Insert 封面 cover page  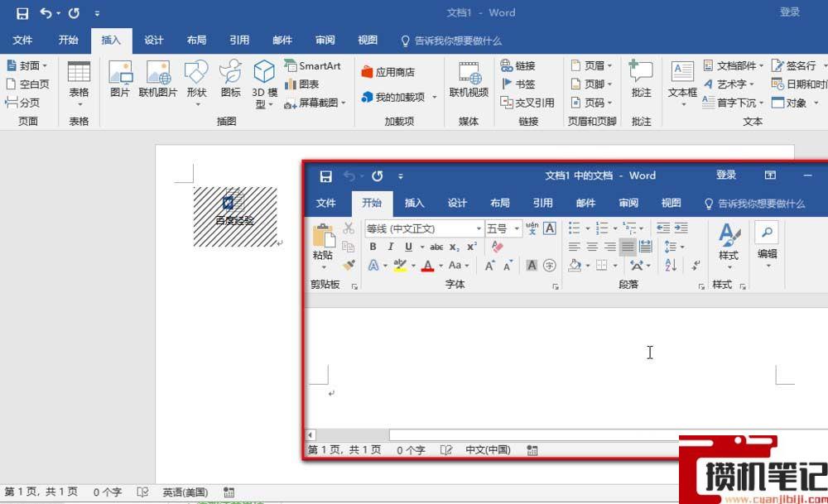[x=26, y=66]
